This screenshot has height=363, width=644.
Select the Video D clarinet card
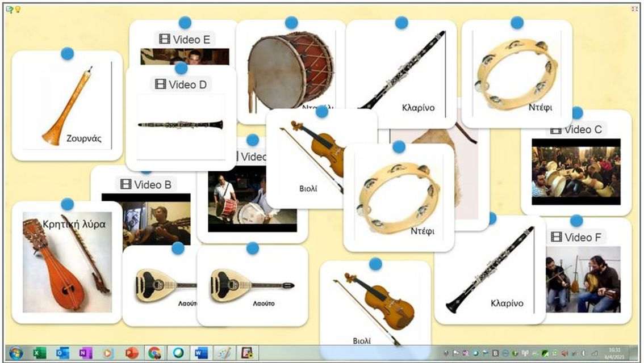pyautogui.click(x=181, y=119)
